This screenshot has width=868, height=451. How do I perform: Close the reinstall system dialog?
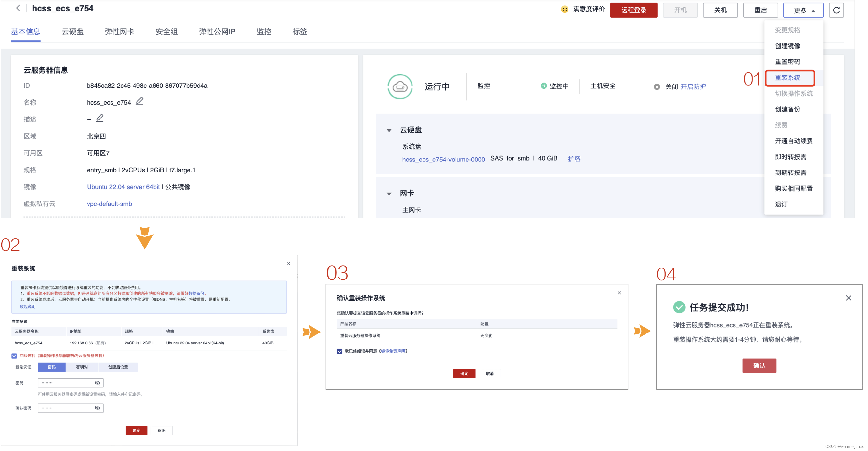coord(289,264)
